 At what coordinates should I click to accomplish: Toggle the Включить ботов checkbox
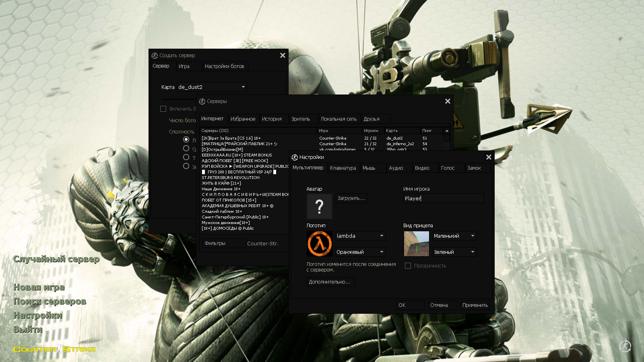[x=163, y=109]
